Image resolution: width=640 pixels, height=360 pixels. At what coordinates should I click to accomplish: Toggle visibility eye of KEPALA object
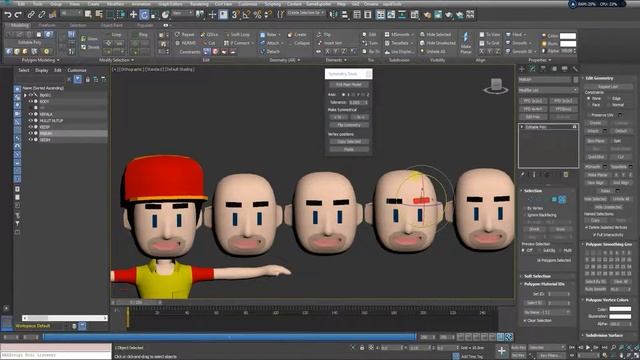click(31, 114)
